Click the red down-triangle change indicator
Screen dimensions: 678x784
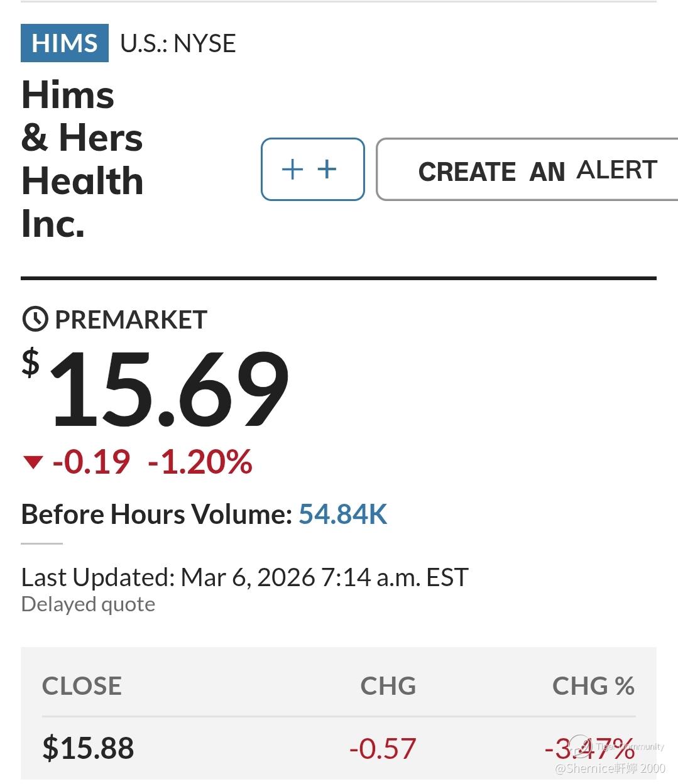(x=32, y=463)
